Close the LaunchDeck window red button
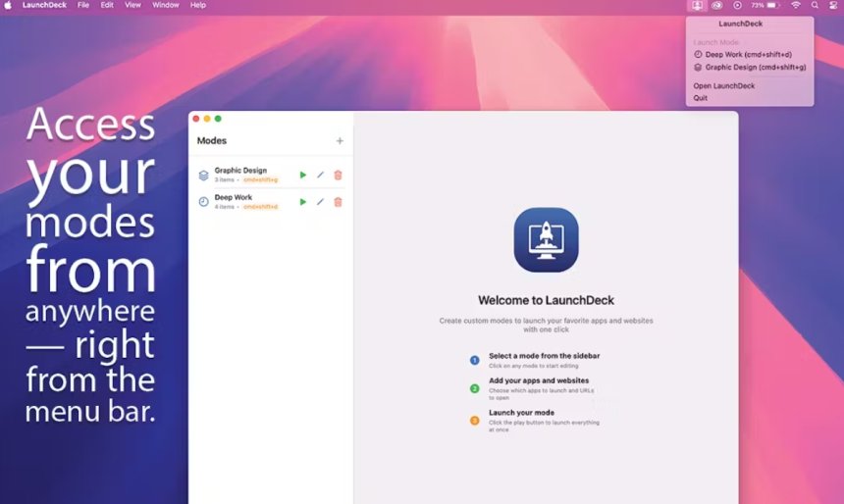The image size is (844, 504). tap(196, 119)
